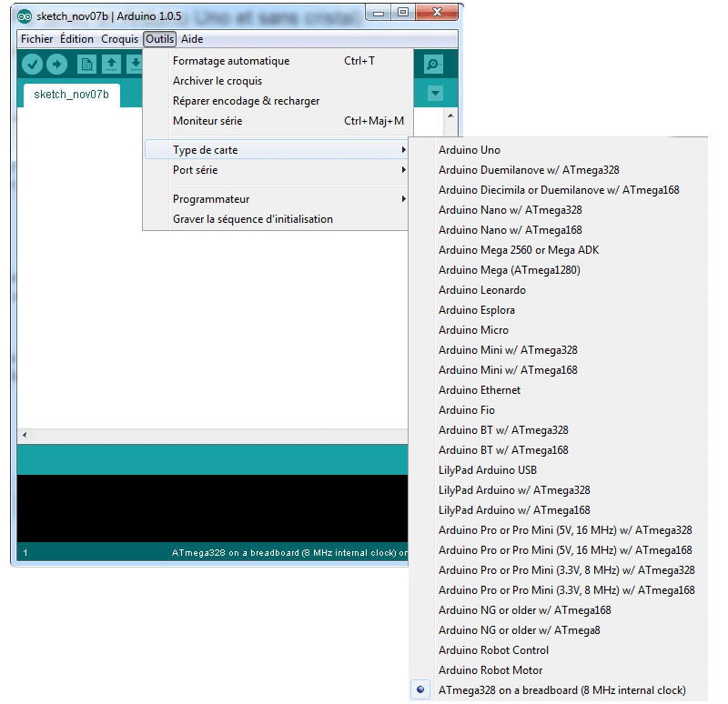Select Arduino Robot Motor
Image resolution: width=728 pixels, height=704 pixels.
click(559, 670)
